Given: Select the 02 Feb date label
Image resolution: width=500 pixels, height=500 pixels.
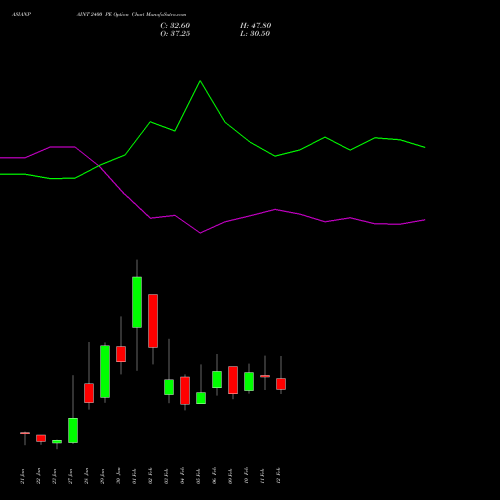Looking at the screenshot, I should click(x=151, y=476).
